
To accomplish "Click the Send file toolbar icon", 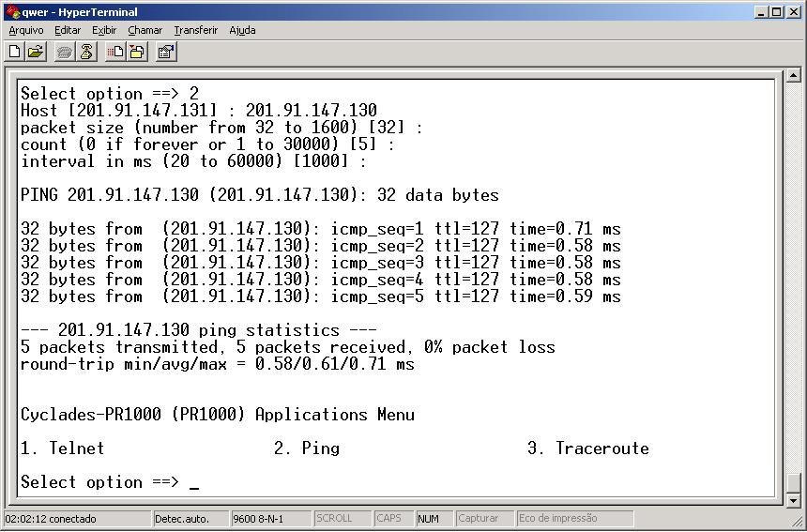I will 114,52.
